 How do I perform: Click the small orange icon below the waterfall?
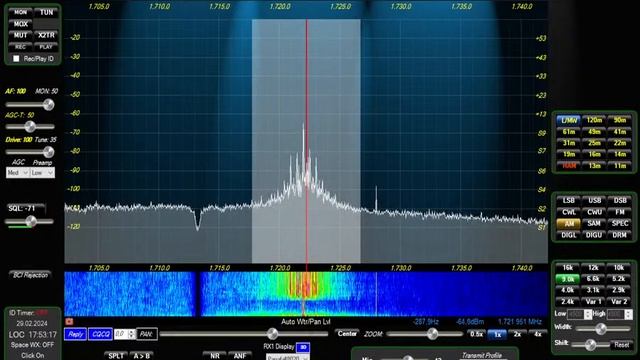click(x=69, y=322)
